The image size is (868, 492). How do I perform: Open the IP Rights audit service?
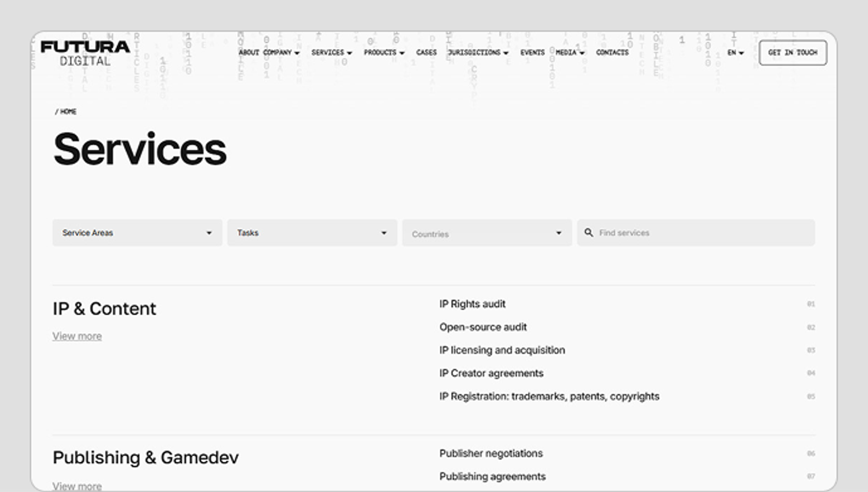(x=472, y=304)
